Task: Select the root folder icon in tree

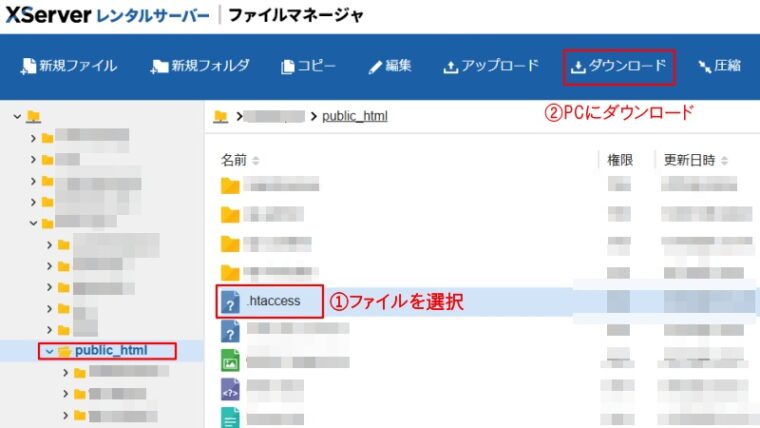Action: tap(33, 116)
